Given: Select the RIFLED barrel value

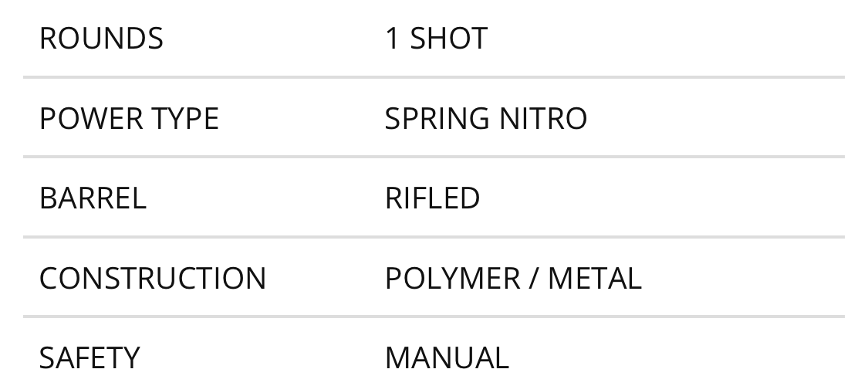Looking at the screenshot, I should 432,198.
